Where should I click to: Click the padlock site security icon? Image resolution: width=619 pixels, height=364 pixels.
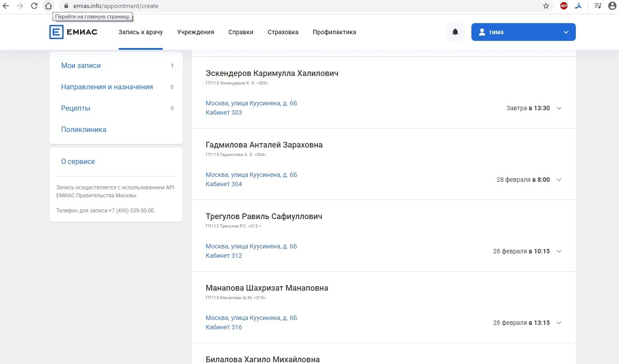coord(66,6)
